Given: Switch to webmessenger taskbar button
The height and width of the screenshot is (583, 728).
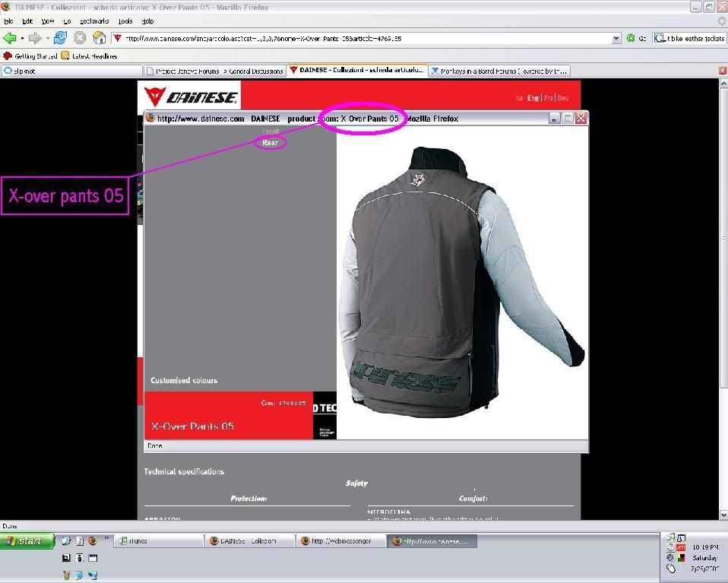Looking at the screenshot, I should pyautogui.click(x=340, y=541).
